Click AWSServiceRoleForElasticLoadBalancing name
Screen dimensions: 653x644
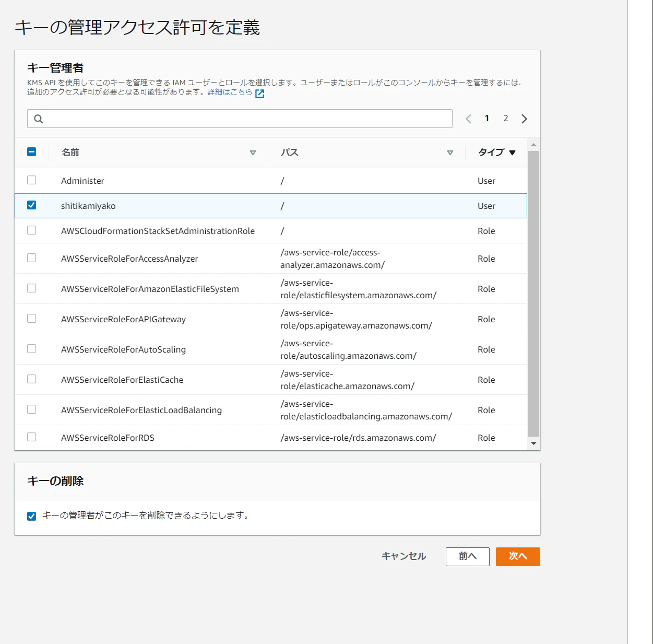point(141,410)
